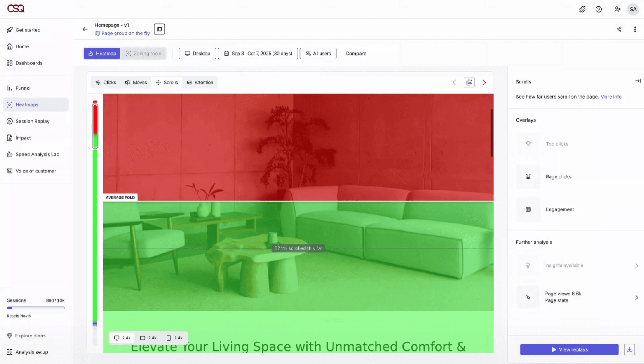Open the More info link
Screen dimensions: 644x364
pyautogui.click(x=611, y=97)
